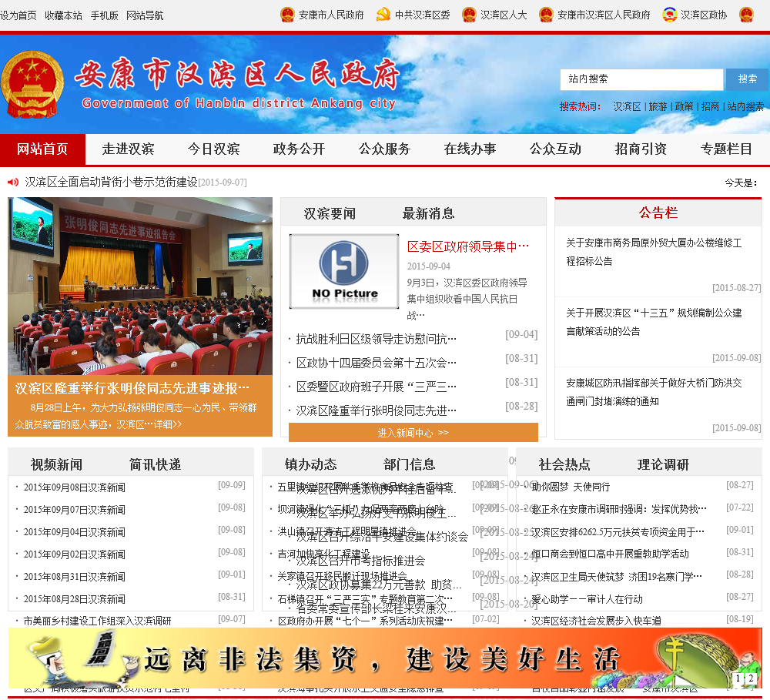Open the 今日汉滨 menu item
Viewport: 770px width, 700px height.
[213, 149]
